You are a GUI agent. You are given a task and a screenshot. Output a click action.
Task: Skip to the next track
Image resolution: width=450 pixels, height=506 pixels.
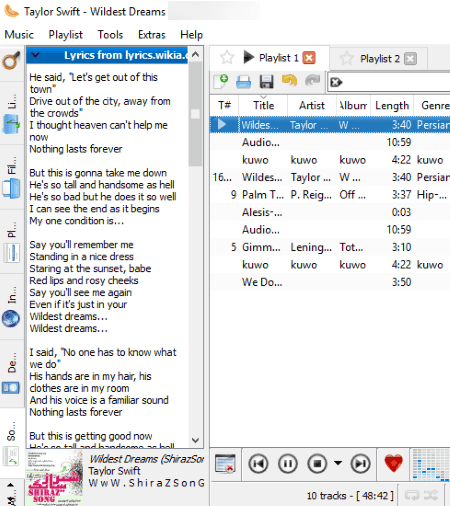tap(360, 463)
